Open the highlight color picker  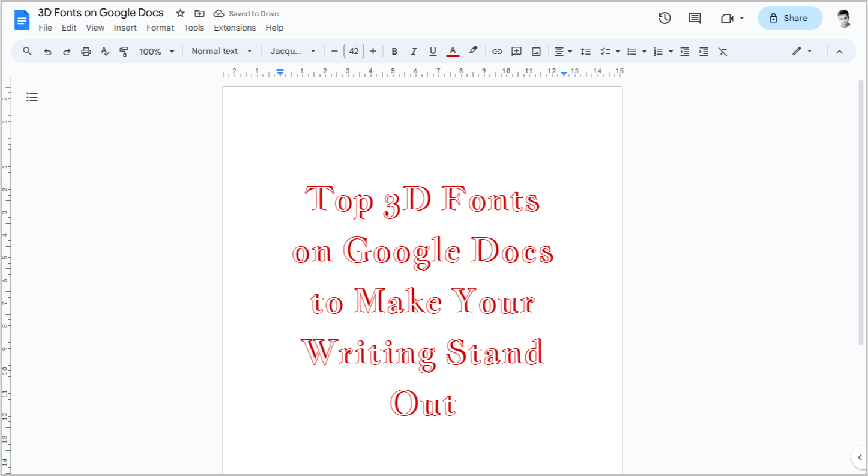(x=473, y=52)
